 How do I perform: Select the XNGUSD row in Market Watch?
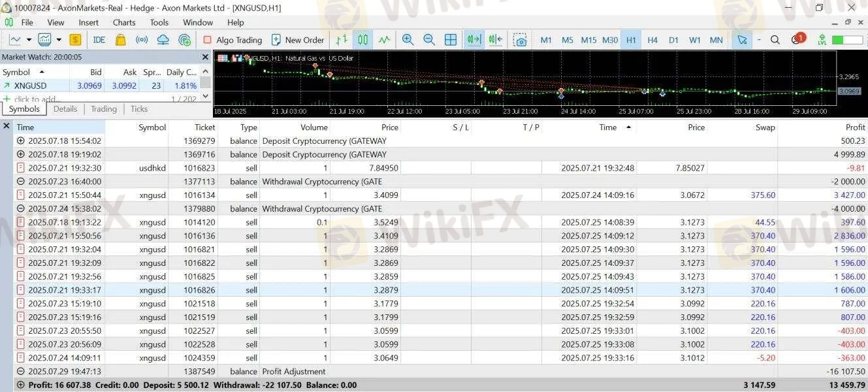[x=101, y=86]
